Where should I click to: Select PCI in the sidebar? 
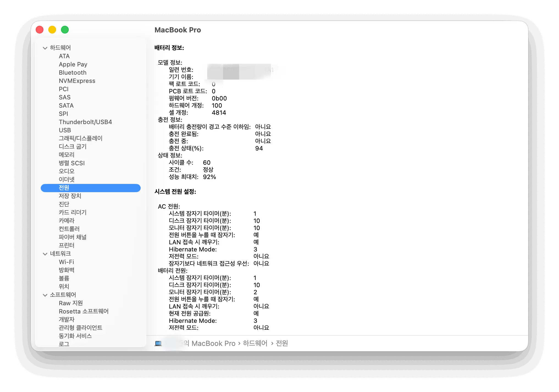[63, 89]
